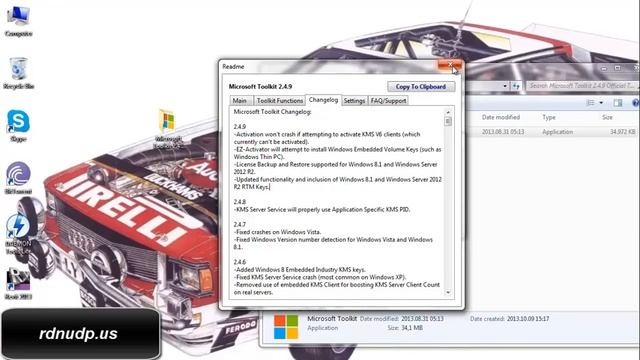
Task: Minimize the Explorer window
Action: coord(604,68)
